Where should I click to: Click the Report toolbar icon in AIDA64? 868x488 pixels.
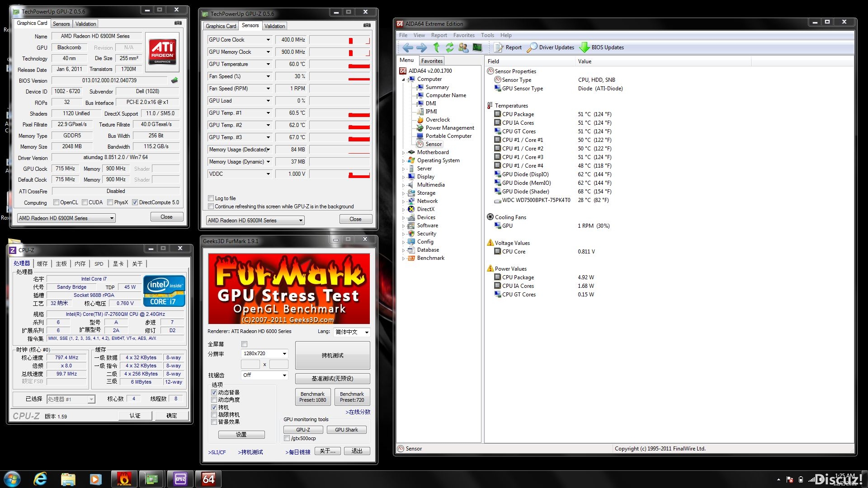point(508,47)
